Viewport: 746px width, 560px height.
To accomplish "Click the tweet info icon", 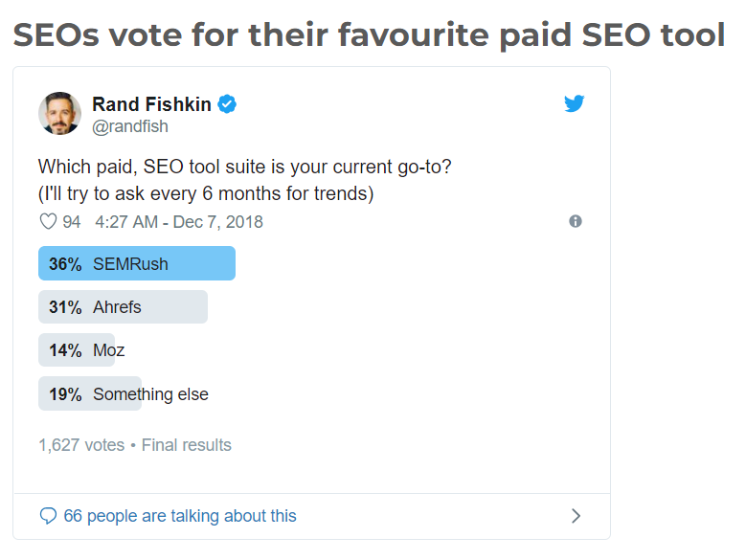I will pos(576,221).
